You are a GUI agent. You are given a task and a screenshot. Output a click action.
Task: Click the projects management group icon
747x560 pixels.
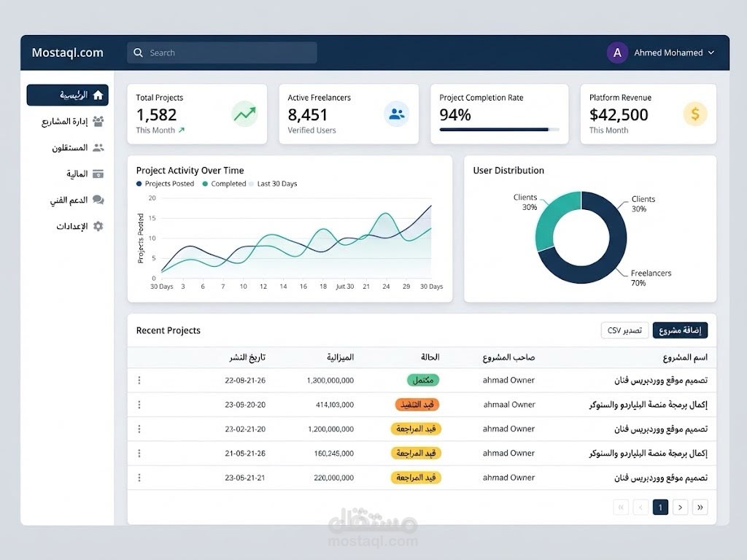point(98,122)
